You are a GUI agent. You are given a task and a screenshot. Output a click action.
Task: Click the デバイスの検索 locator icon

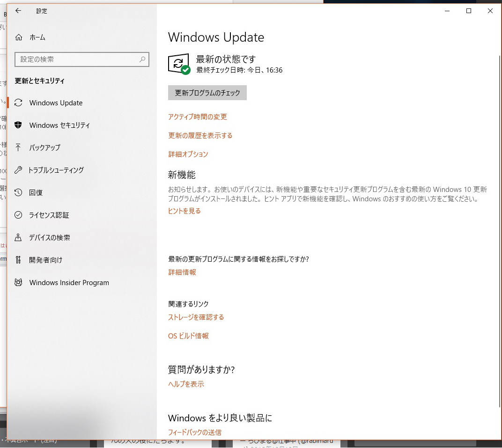[x=18, y=237]
